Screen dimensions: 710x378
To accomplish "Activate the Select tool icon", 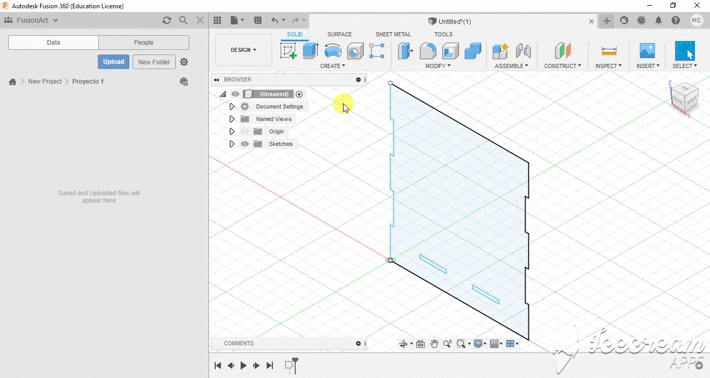I will click(685, 51).
